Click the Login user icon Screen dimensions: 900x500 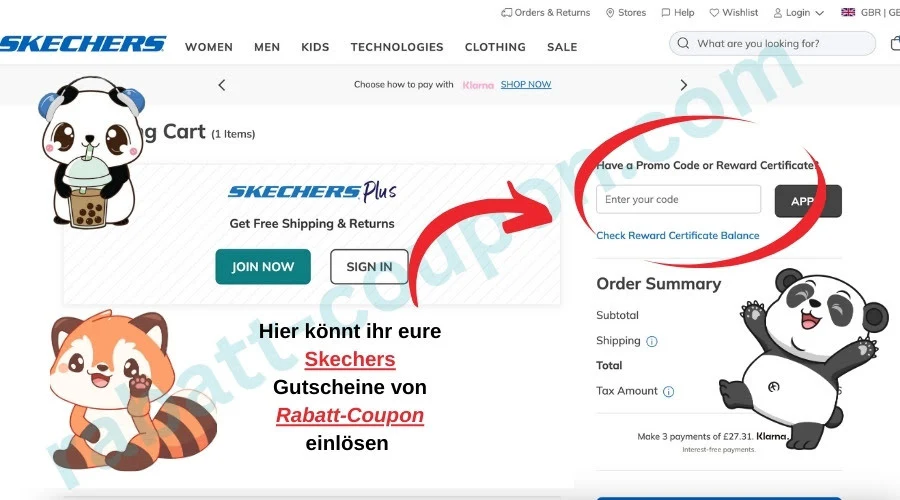click(x=778, y=13)
